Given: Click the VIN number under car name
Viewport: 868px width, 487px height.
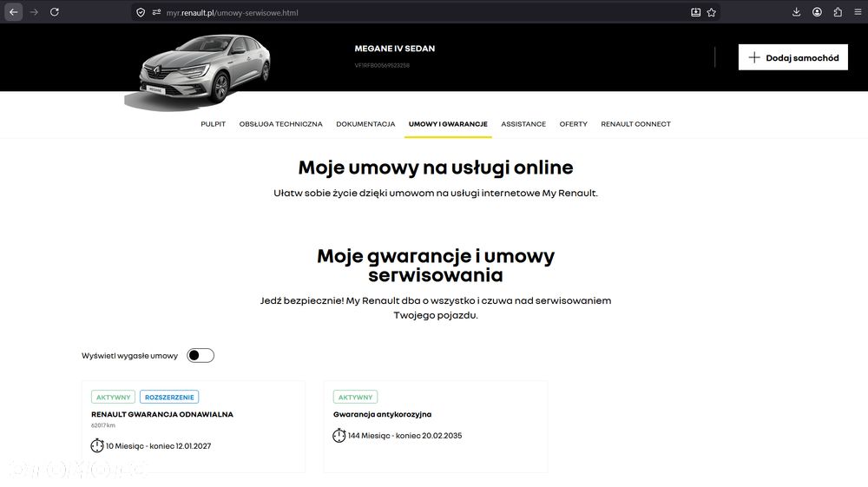Looking at the screenshot, I should [382, 65].
